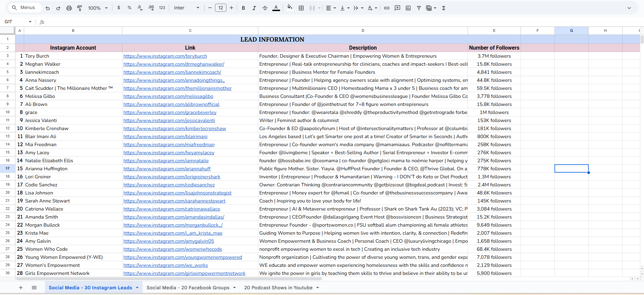Show the all sheets list
This screenshot has height=295, width=644.
[34, 288]
